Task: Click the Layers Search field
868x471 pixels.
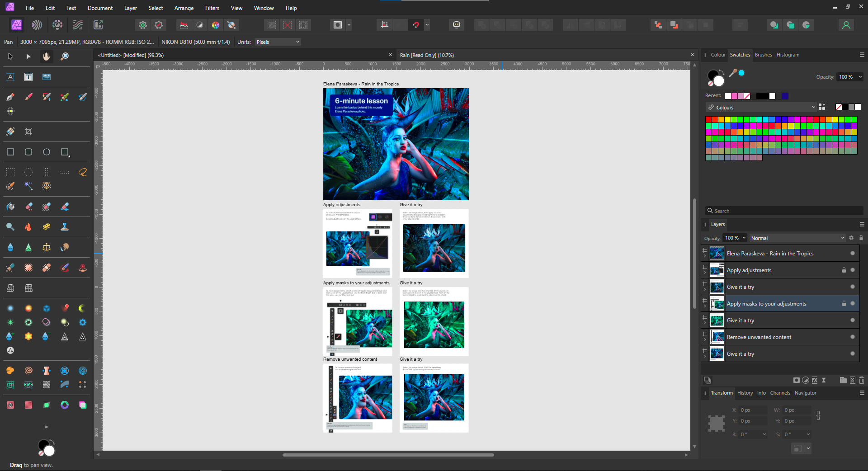Action: pos(784,211)
